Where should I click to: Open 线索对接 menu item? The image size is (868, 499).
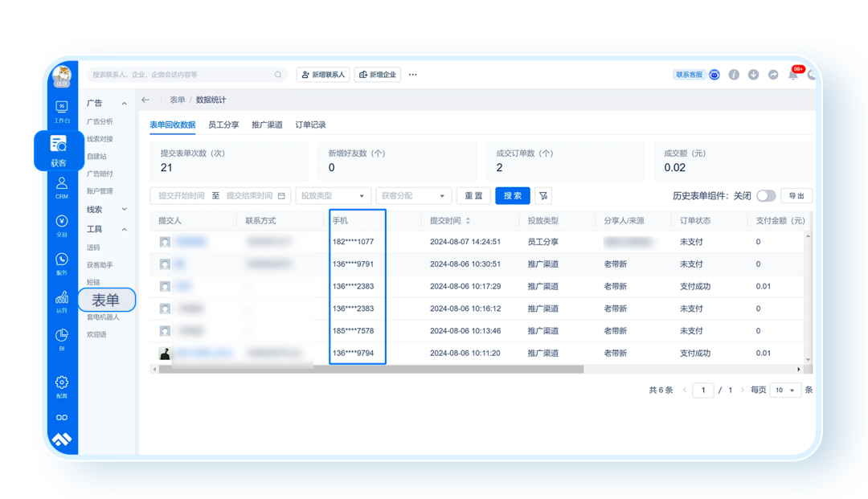(x=100, y=139)
